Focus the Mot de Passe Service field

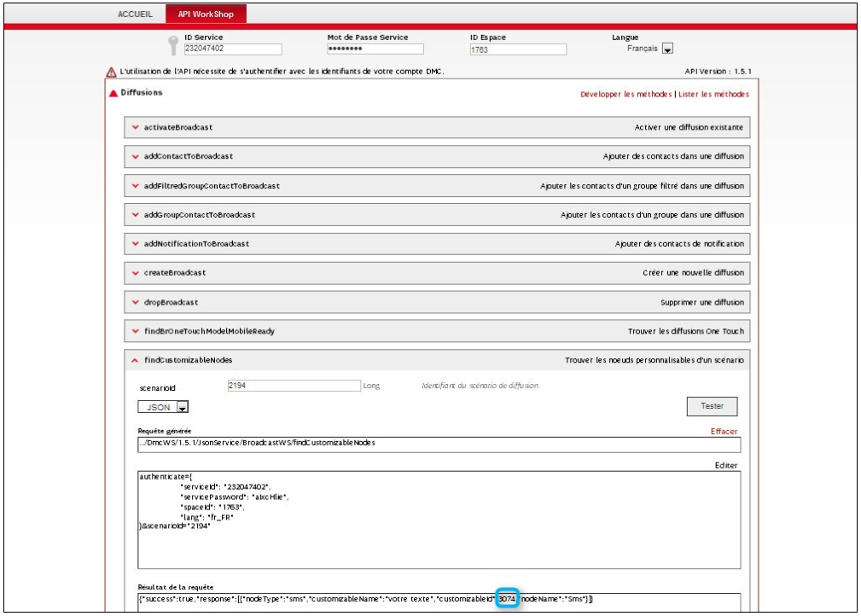(x=375, y=49)
